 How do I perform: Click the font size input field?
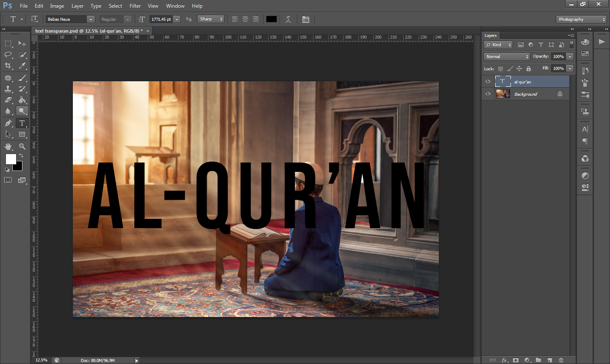point(161,19)
